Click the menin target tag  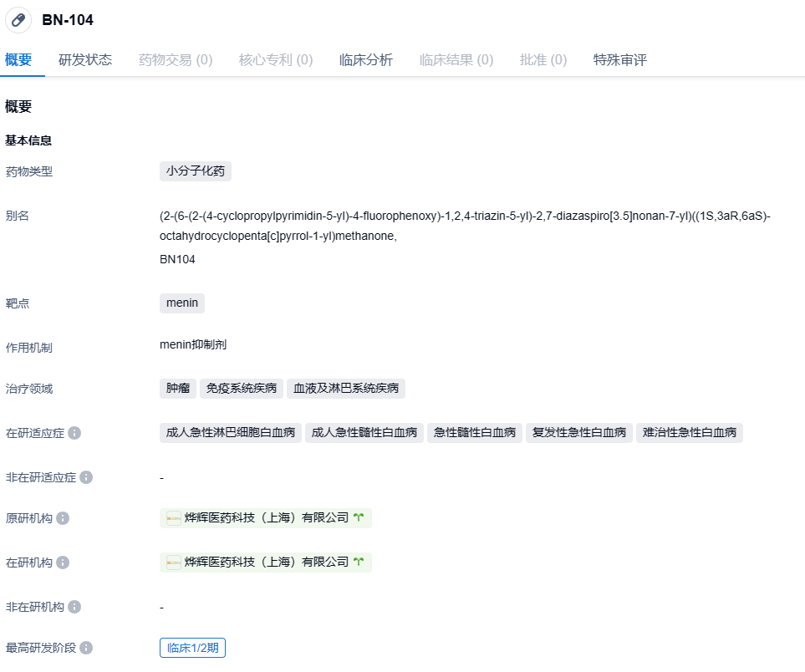pyautogui.click(x=182, y=303)
